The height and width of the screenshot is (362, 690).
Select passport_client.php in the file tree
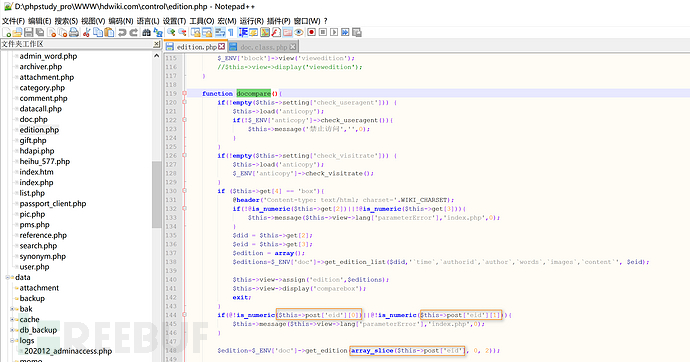53,204
